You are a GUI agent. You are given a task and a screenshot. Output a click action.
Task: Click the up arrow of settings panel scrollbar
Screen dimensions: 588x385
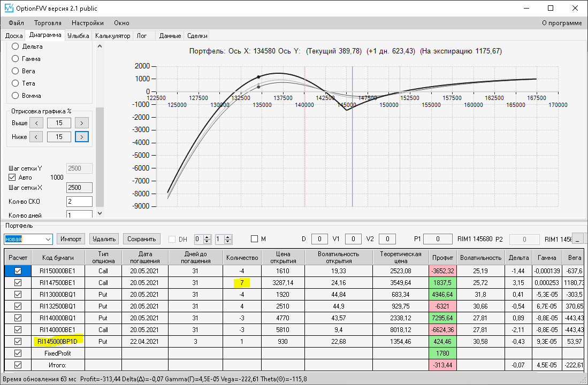[x=100, y=47]
